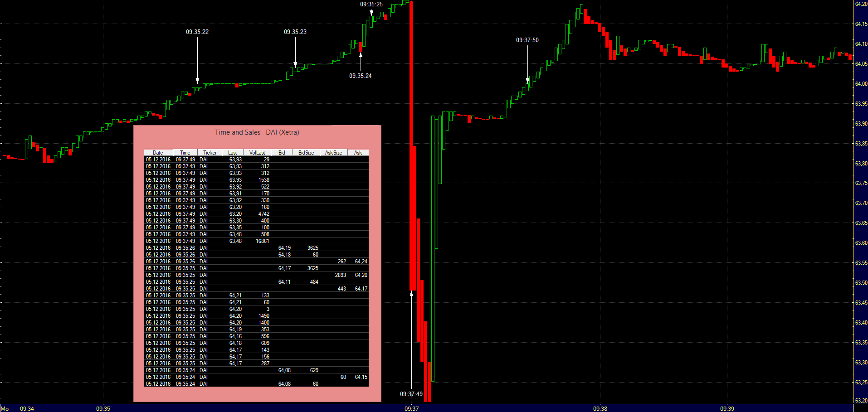The image size is (868, 412).
Task: Select the 09:35:23 annotation label
Action: tap(295, 32)
